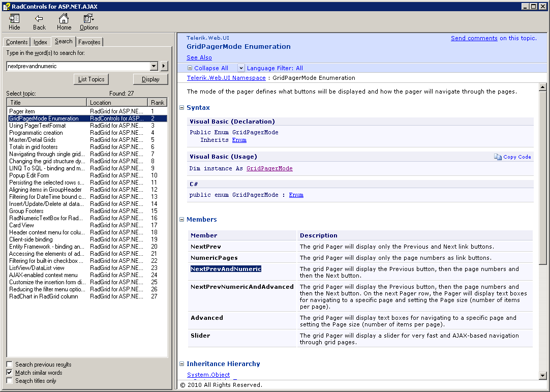Screen dimensions: 550x392
Task: Maximize the RadControls help window
Action: pos(533,6)
